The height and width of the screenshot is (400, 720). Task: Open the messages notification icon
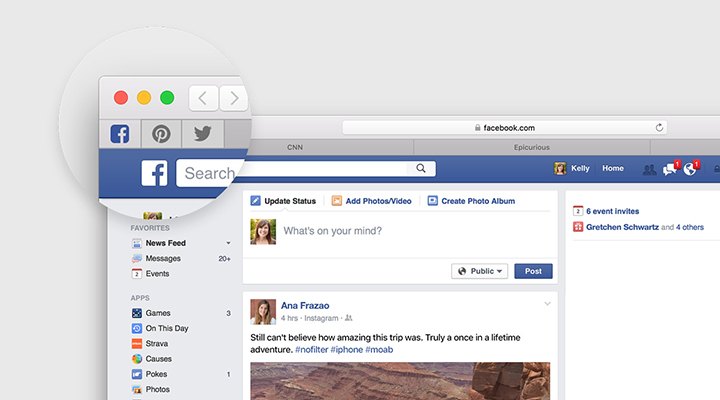tap(669, 169)
